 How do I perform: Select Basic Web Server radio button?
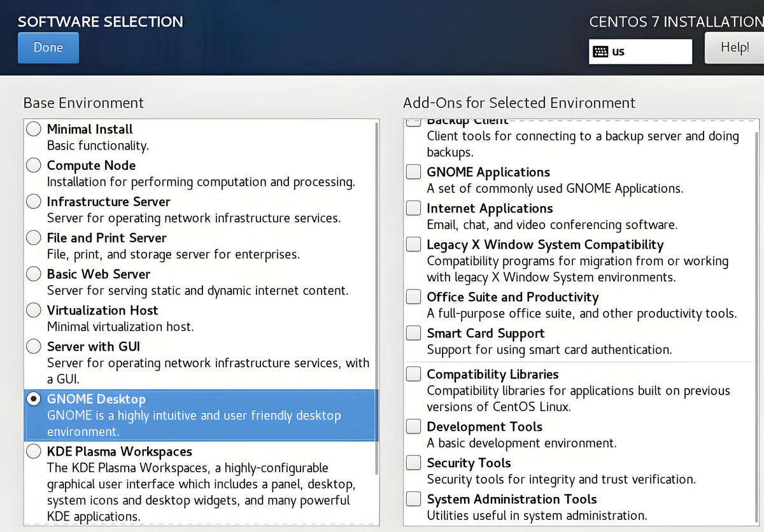point(34,274)
